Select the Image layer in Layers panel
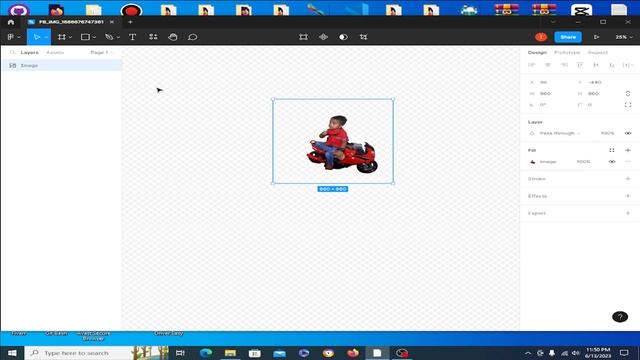640x360 pixels. [x=62, y=65]
